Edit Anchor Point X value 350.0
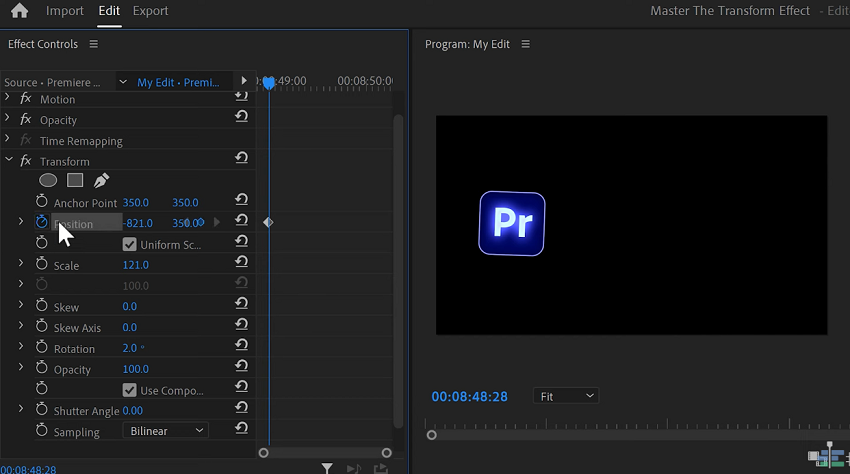 (x=136, y=202)
